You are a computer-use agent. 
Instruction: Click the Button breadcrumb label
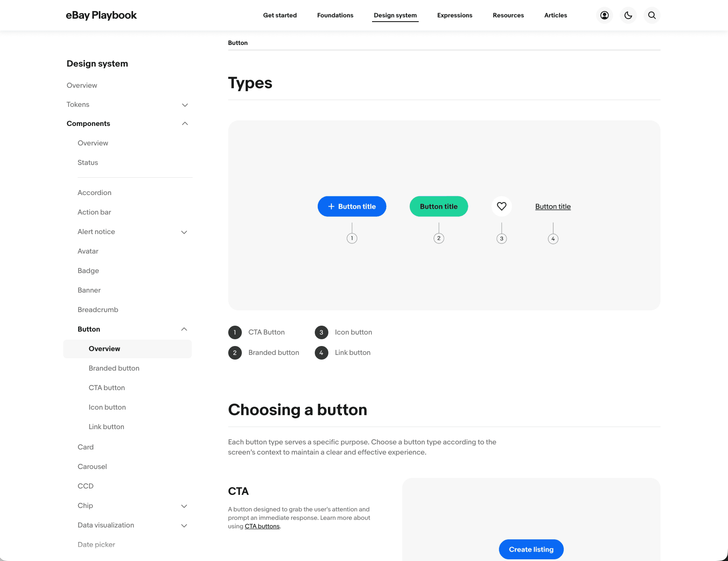238,43
